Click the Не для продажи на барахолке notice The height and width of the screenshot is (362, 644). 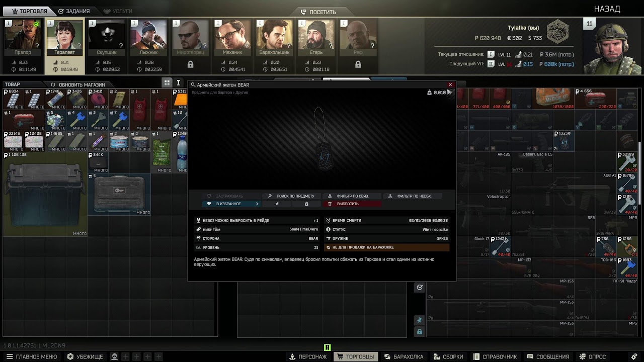click(386, 247)
